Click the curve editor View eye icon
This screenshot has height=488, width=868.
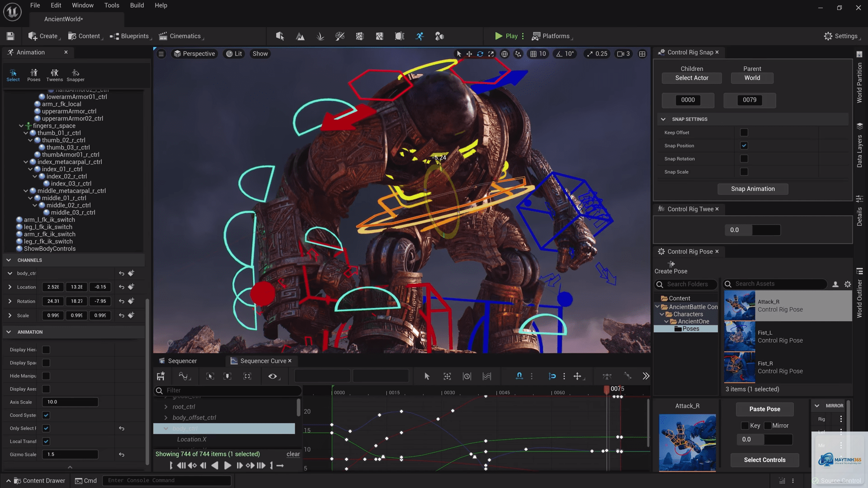click(x=273, y=376)
